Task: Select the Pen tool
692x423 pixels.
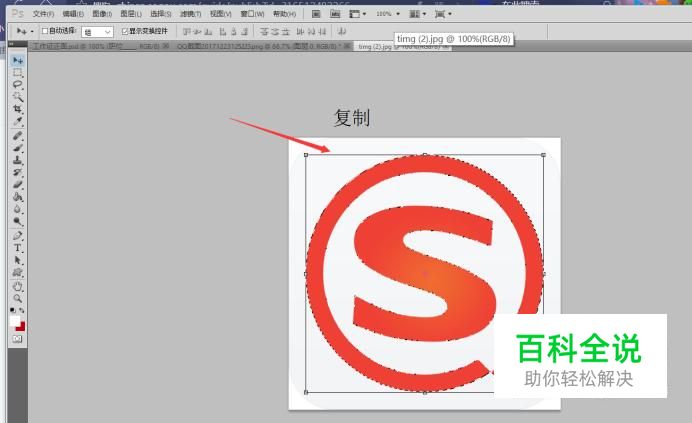Action: (18, 236)
